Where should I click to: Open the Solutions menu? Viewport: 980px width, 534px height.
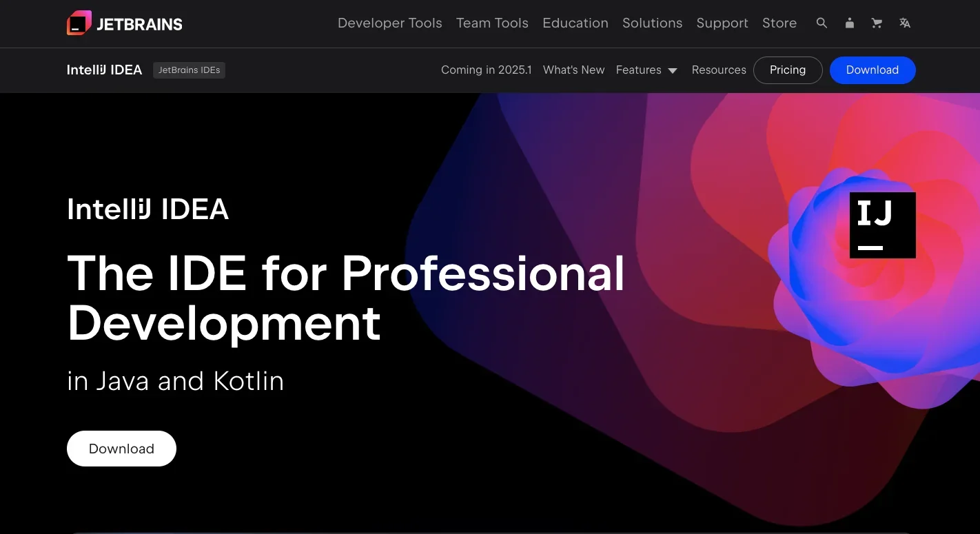click(x=652, y=23)
